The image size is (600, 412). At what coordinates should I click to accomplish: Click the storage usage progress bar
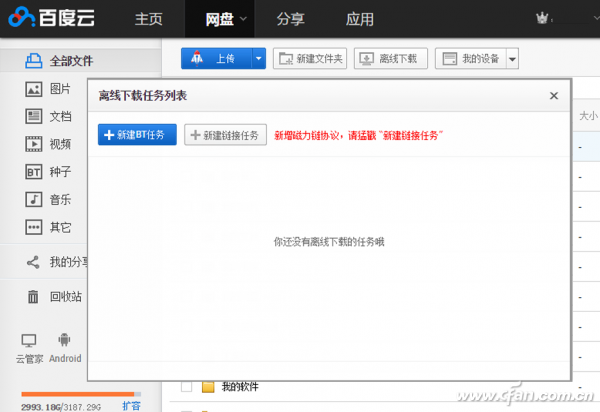[78, 394]
